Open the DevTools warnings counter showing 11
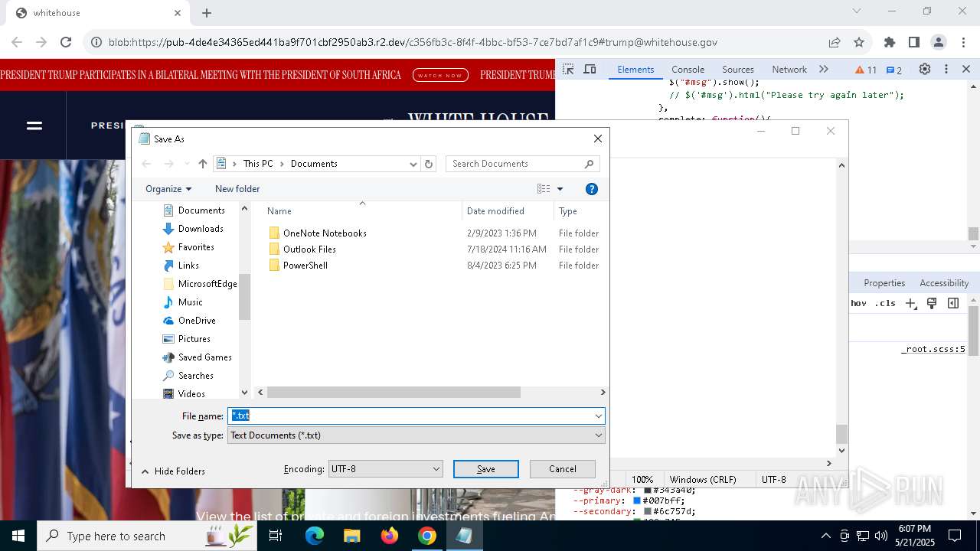The height and width of the screenshot is (551, 980). 866,70
